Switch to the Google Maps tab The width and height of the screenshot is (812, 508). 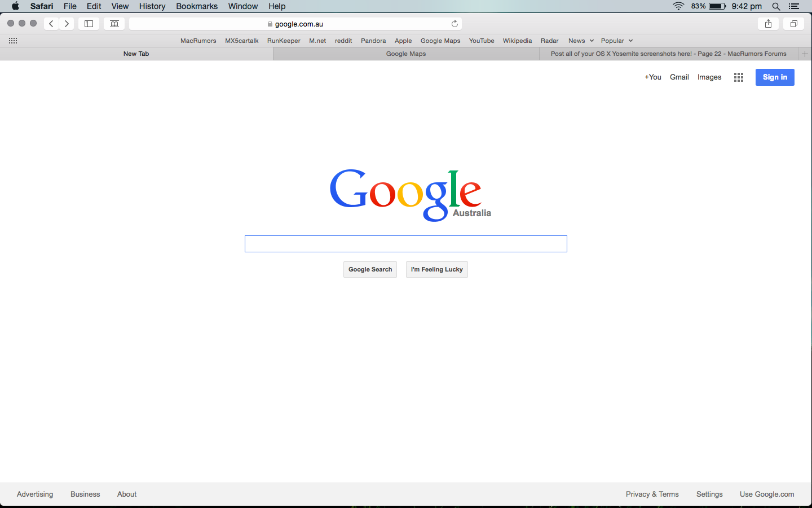pyautogui.click(x=406, y=54)
